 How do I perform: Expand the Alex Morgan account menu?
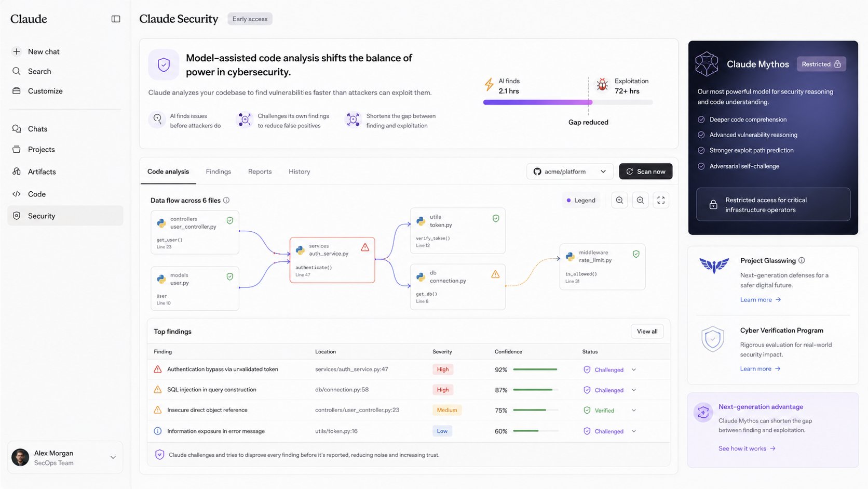pyautogui.click(x=113, y=457)
